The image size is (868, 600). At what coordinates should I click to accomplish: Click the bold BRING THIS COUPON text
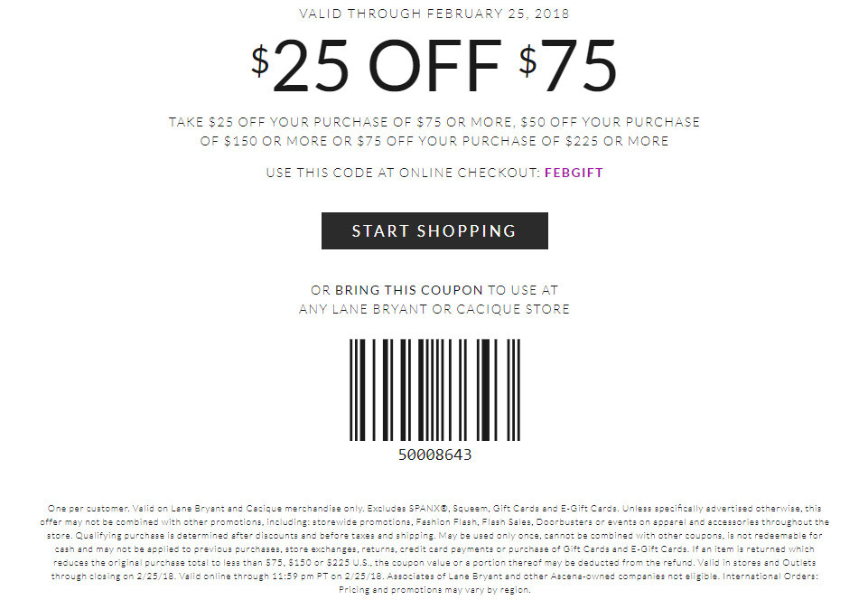pos(409,290)
